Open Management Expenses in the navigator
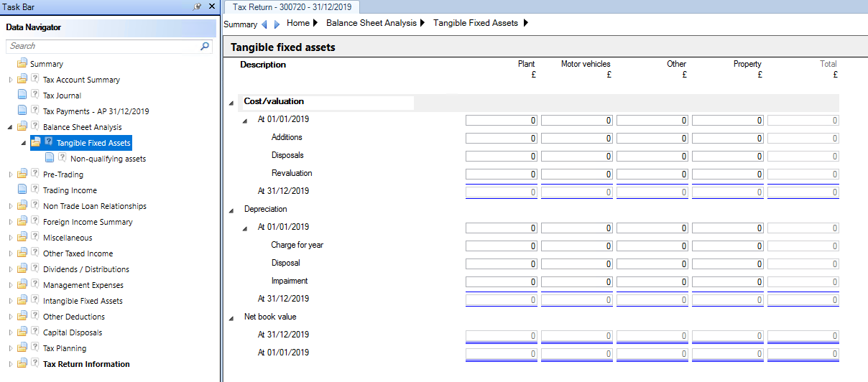Image resolution: width=868 pixels, height=382 pixels. pos(83,285)
